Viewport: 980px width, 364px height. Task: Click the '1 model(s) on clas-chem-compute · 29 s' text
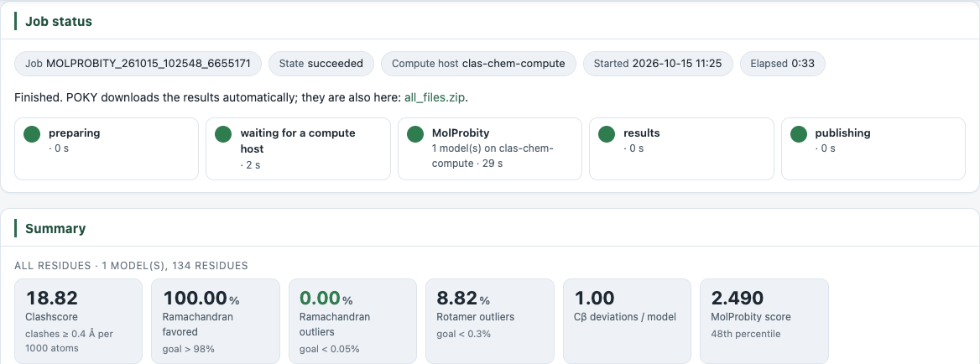(493, 156)
